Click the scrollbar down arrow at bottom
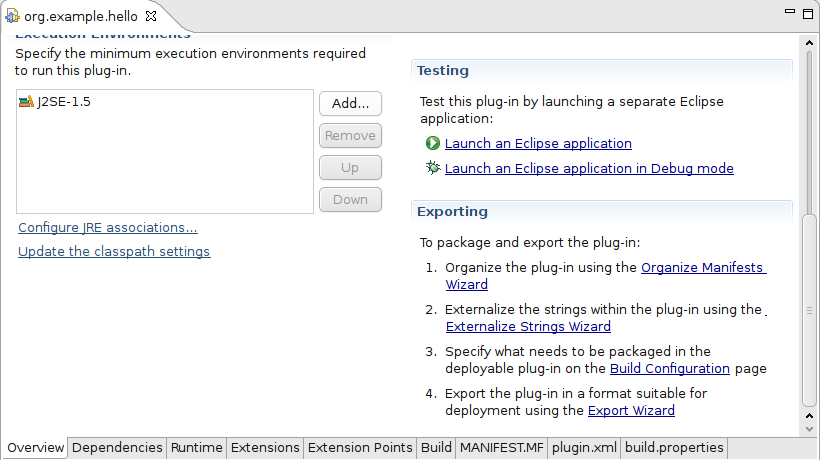This screenshot has height=460, width=820. (x=809, y=429)
